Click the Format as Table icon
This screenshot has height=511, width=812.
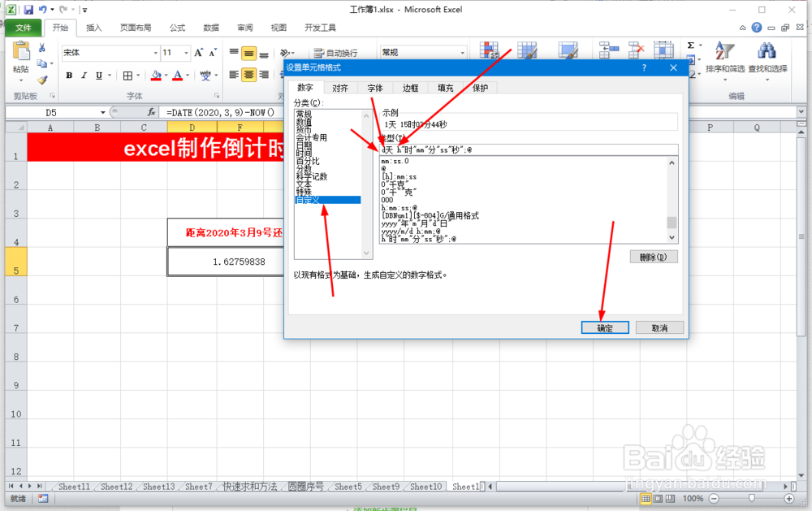tap(527, 50)
